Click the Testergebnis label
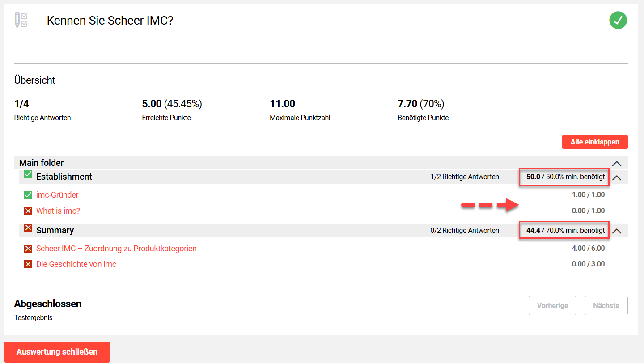Viewport: 644px width, 363px height. (34, 318)
